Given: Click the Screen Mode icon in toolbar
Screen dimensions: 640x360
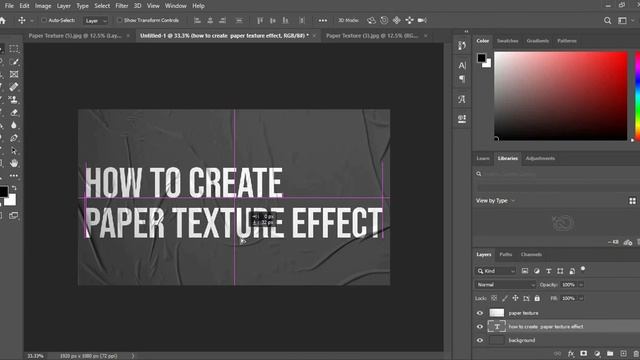Looking at the screenshot, I should tap(14, 215).
